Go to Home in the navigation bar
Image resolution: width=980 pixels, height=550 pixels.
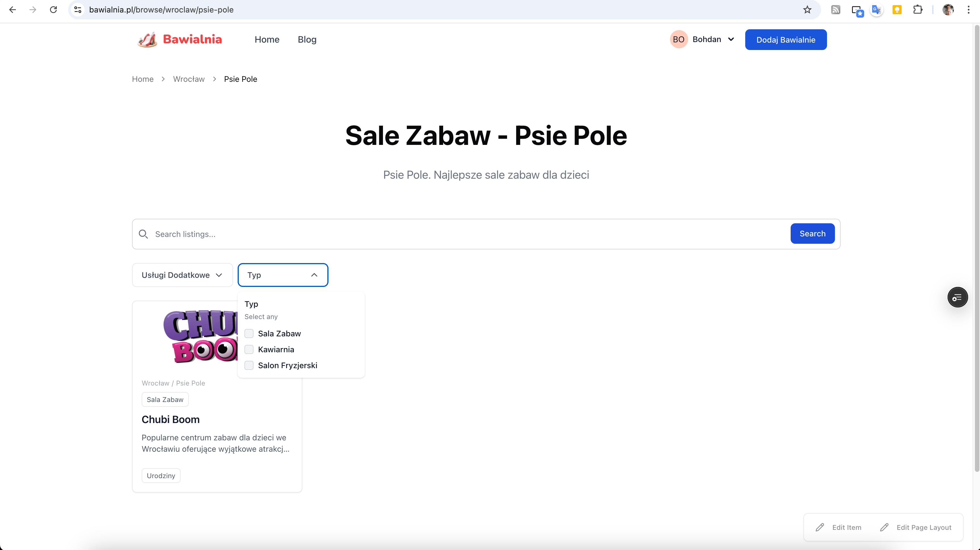267,39
